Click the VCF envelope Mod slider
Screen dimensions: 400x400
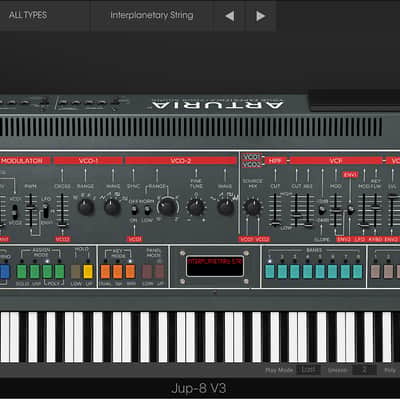pyautogui.click(x=336, y=211)
